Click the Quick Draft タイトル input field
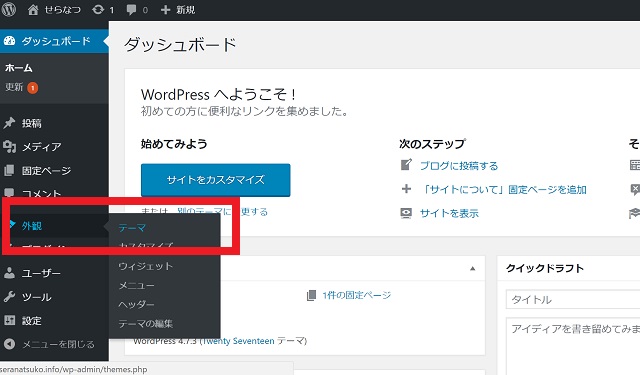 tap(573, 300)
